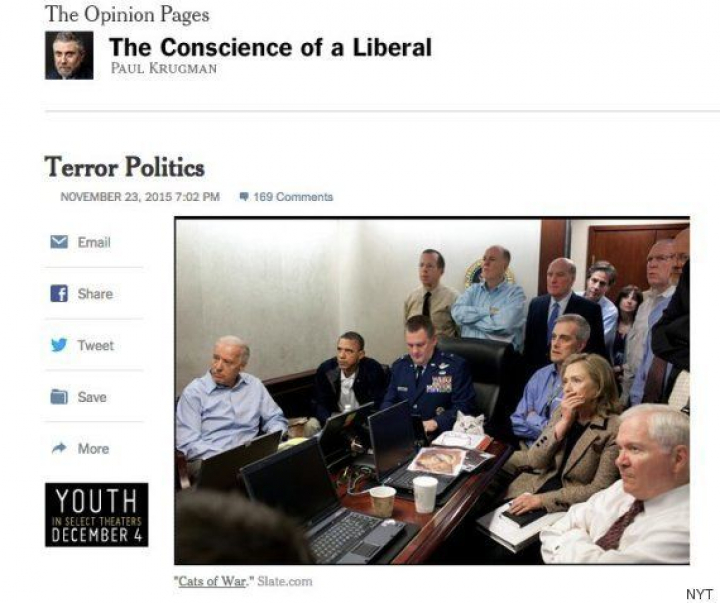Click the Save folder icon
720x603 pixels.
(59, 396)
